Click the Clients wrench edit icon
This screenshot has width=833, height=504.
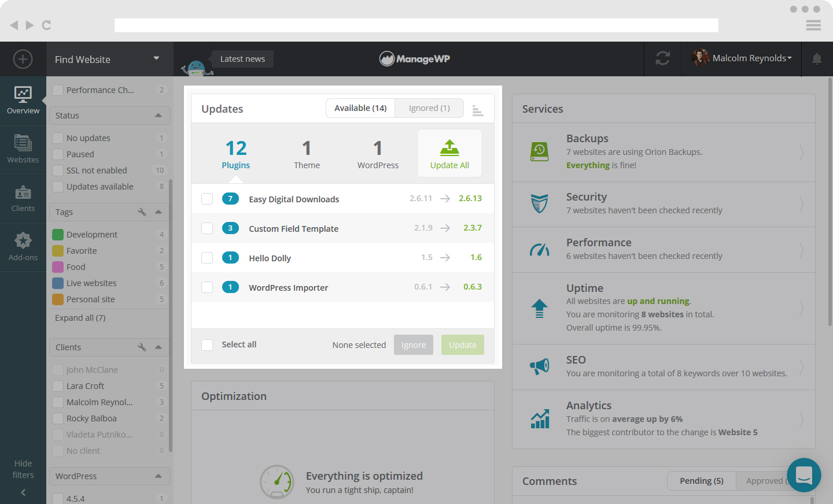(142, 347)
